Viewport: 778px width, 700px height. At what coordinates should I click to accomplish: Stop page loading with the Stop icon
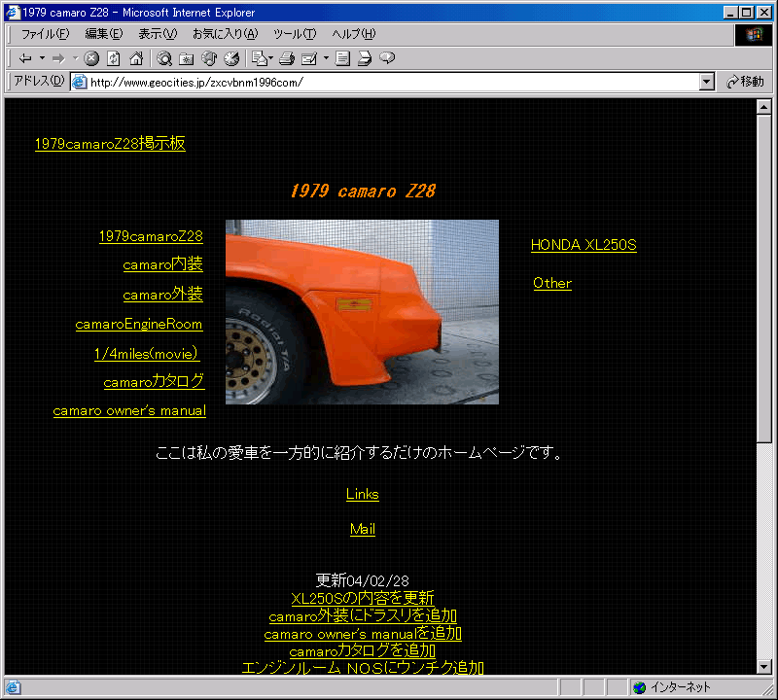91,58
